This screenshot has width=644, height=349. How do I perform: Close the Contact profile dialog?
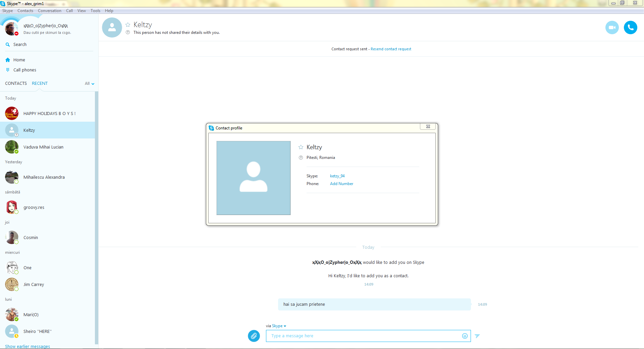[x=428, y=126]
